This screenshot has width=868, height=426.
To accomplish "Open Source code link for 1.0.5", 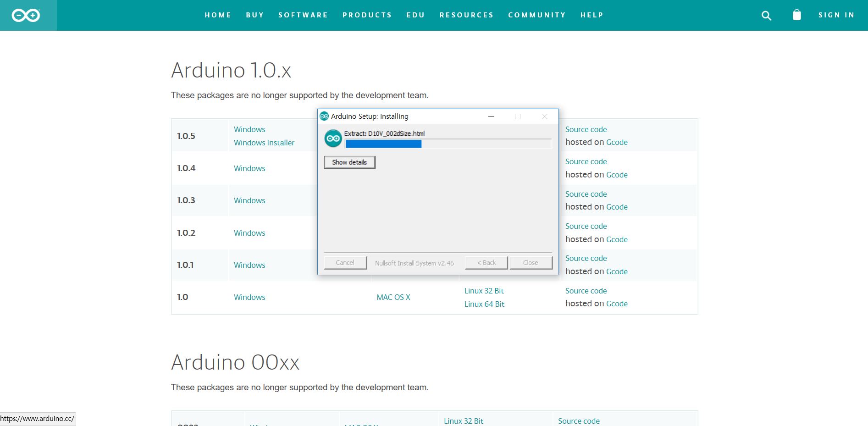I will point(586,129).
